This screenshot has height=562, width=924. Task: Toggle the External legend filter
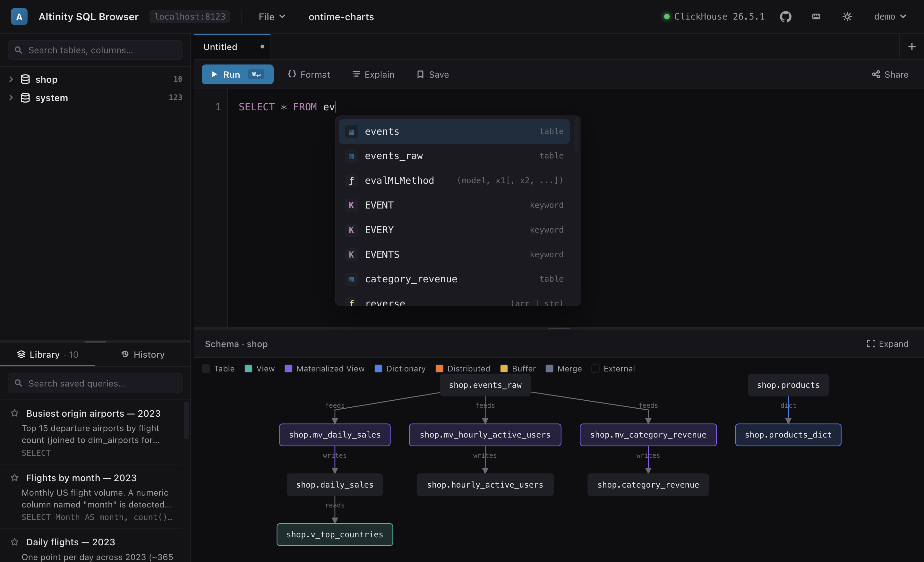click(613, 368)
